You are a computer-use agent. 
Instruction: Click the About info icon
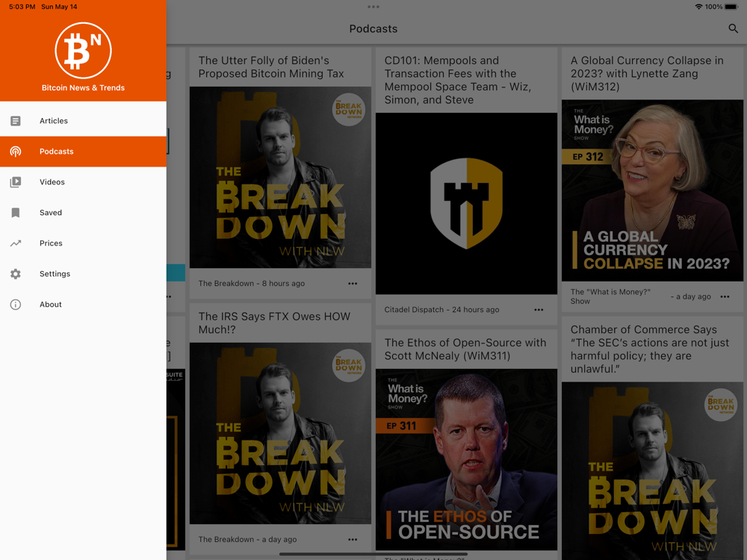[16, 305]
